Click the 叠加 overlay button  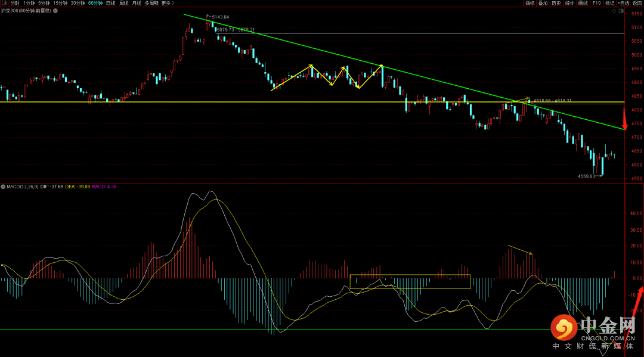pos(543,3)
